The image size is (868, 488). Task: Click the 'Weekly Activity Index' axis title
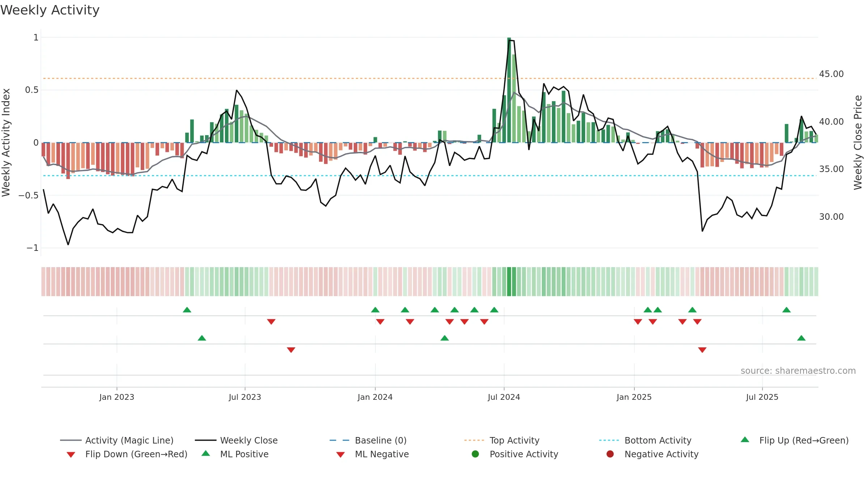tap(6, 143)
